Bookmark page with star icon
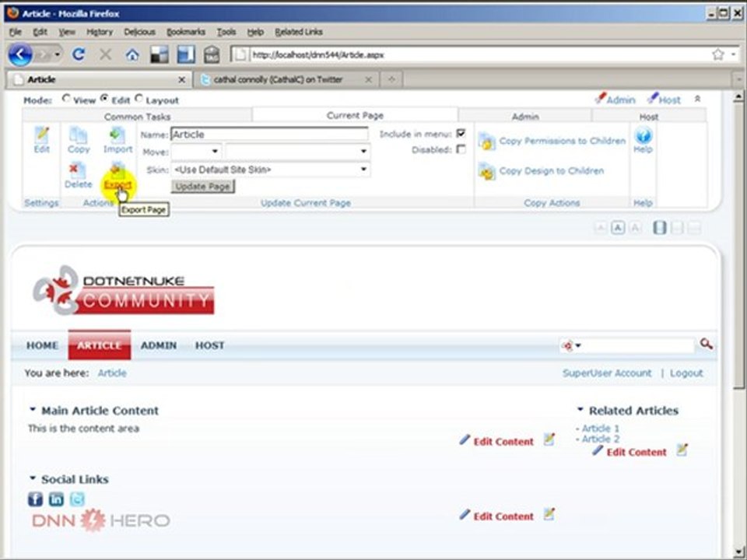 (x=718, y=54)
